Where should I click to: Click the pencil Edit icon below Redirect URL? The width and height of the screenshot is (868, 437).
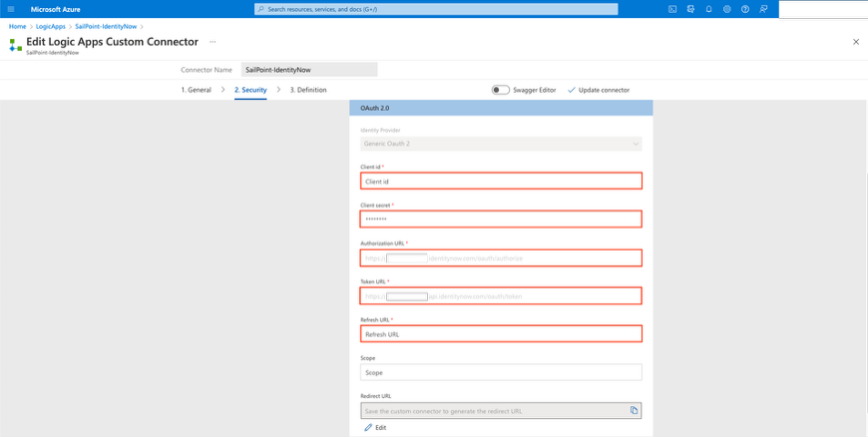pos(368,428)
